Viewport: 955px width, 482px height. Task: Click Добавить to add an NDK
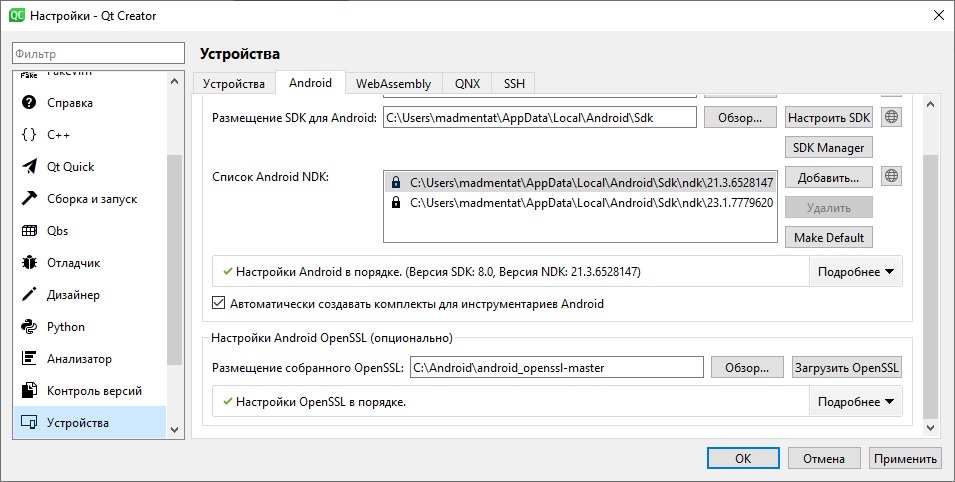tap(829, 177)
